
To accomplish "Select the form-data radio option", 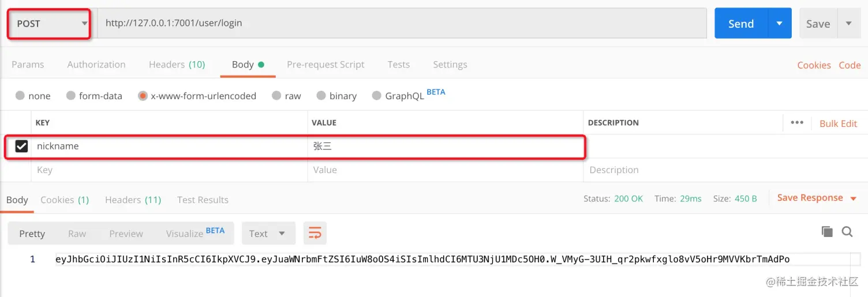I will 71,96.
